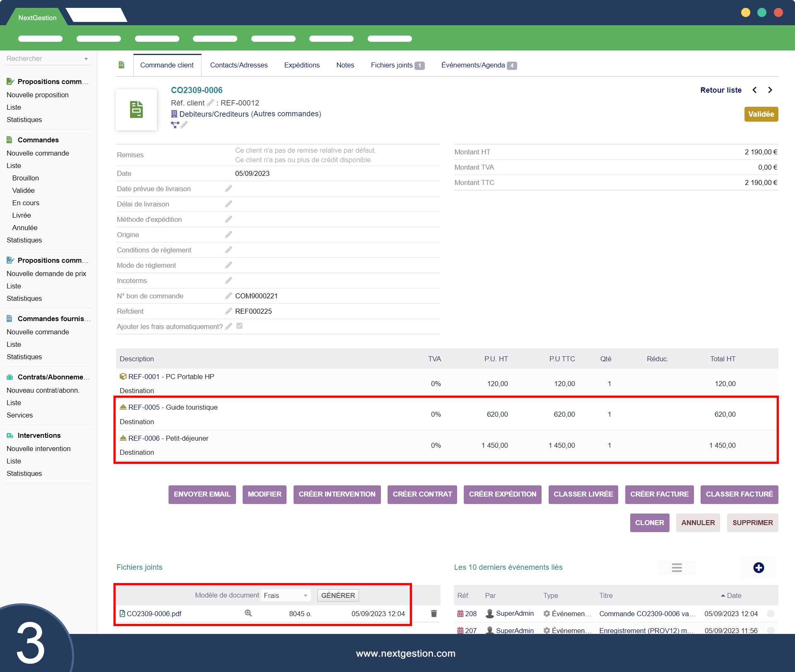Open Modèle de document Frais dropdown
Screen dimensions: 795x672
pyautogui.click(x=287, y=595)
